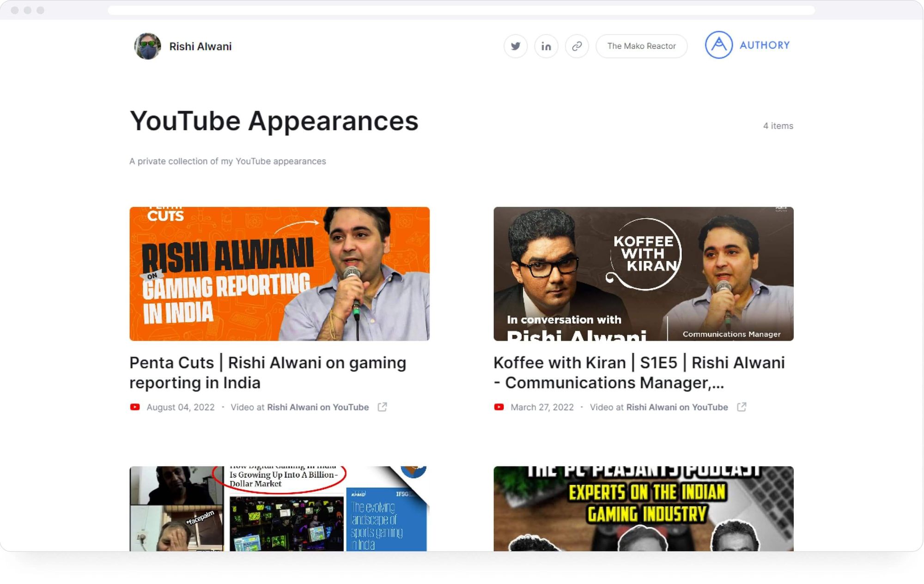The height and width of the screenshot is (584, 924).
Task: Click Rishi Alwani's masked avatar photo
Action: 147,46
